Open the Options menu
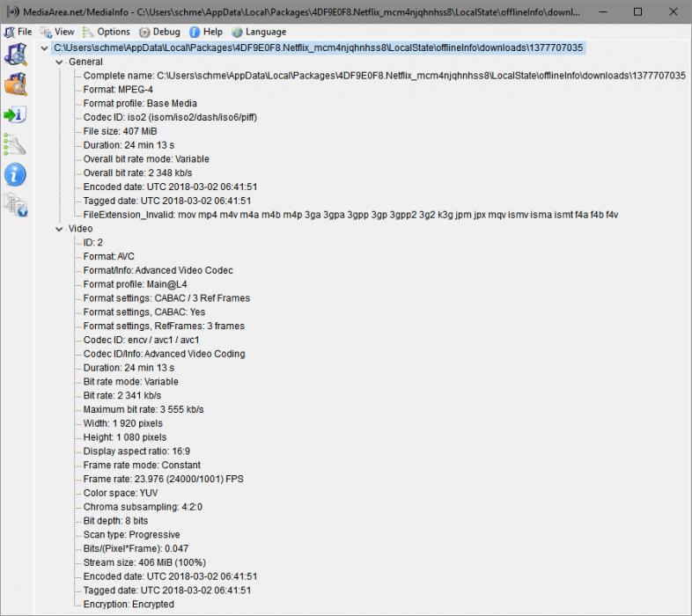 (107, 32)
